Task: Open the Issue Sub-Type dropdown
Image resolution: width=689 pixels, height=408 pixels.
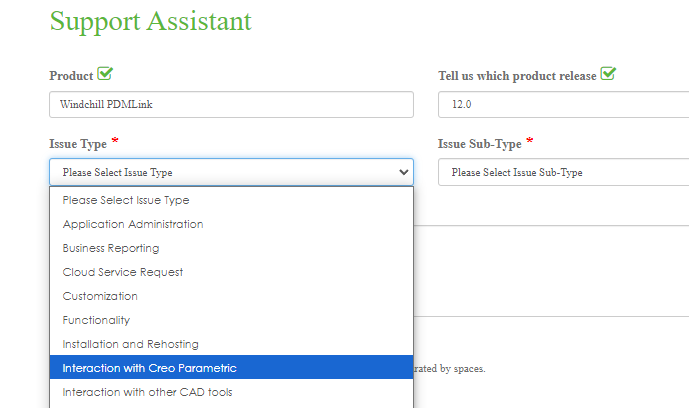Action: (563, 172)
